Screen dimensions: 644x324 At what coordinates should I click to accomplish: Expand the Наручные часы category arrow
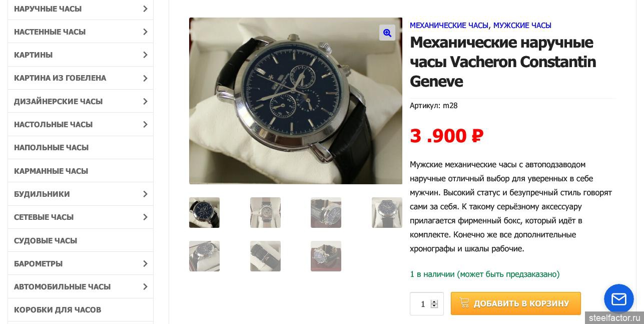coord(145,9)
